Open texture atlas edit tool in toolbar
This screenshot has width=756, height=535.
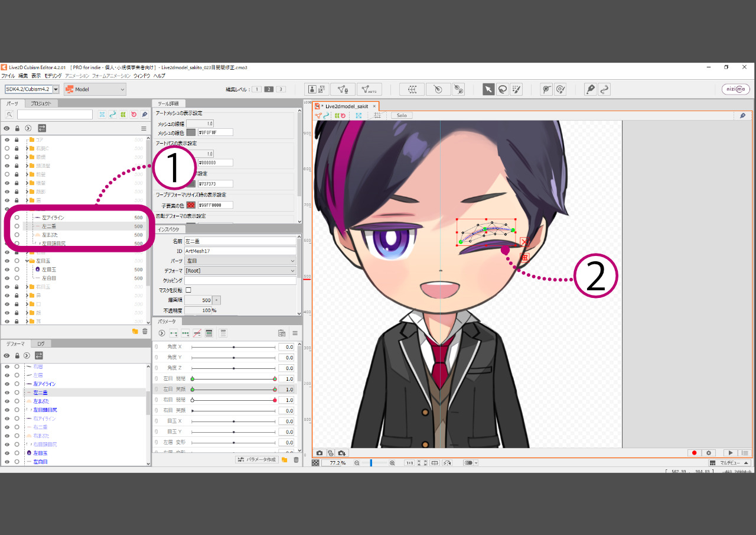coord(317,89)
